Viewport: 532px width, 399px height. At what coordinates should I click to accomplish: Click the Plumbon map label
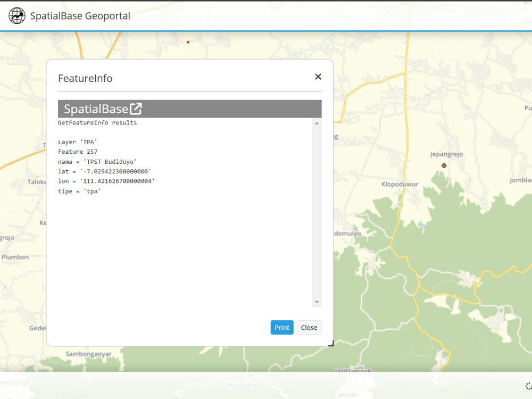pyautogui.click(x=15, y=257)
